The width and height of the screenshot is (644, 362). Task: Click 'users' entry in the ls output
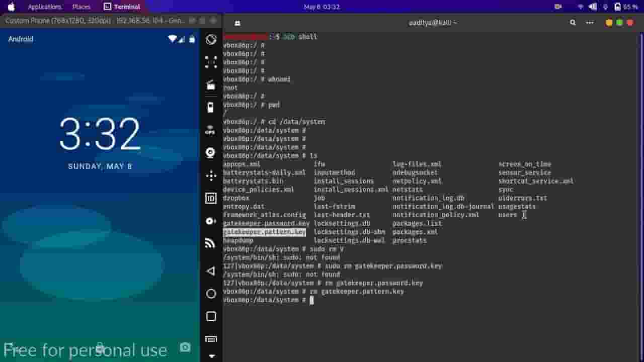508,215
